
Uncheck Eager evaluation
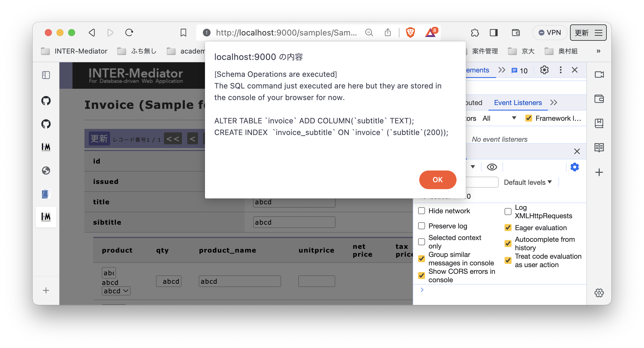point(508,228)
